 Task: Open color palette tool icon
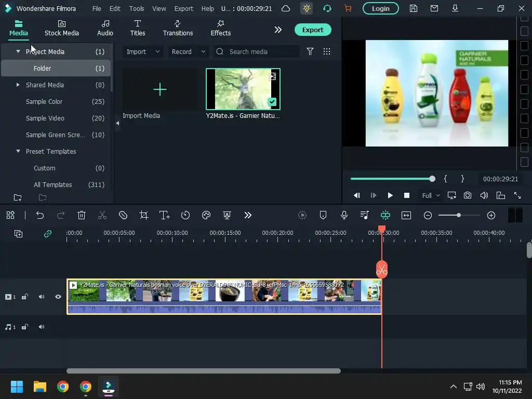point(206,215)
